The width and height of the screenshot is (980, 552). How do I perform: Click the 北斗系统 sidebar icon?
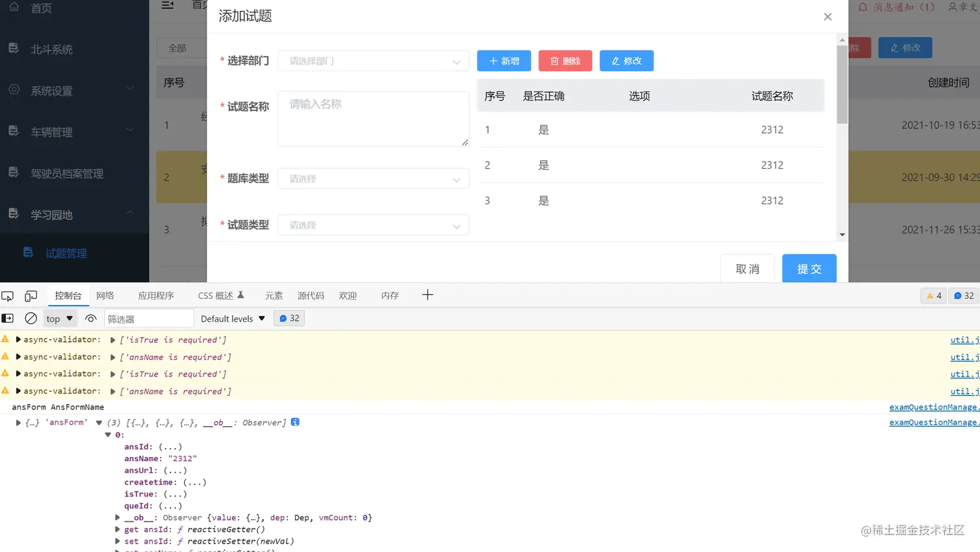[x=14, y=48]
